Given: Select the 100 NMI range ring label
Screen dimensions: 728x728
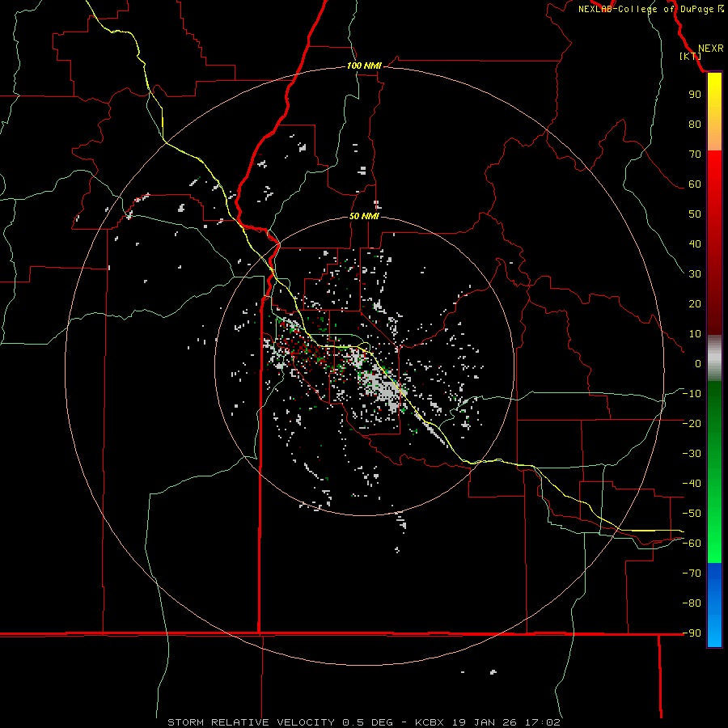Looking at the screenshot, I should point(364,66).
